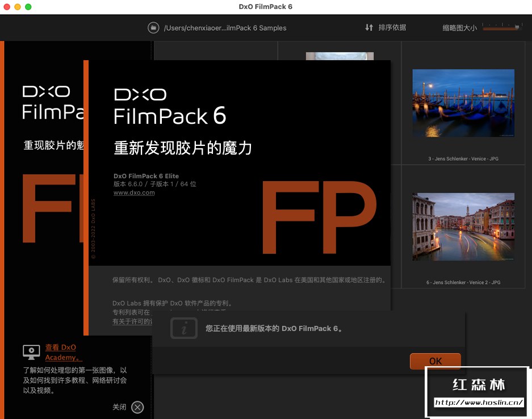Select the Venice gondolas night thumbnail
532x419 pixels.
(x=463, y=103)
